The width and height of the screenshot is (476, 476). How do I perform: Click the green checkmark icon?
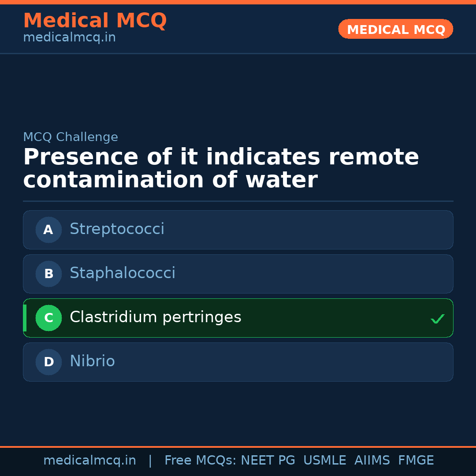(437, 319)
